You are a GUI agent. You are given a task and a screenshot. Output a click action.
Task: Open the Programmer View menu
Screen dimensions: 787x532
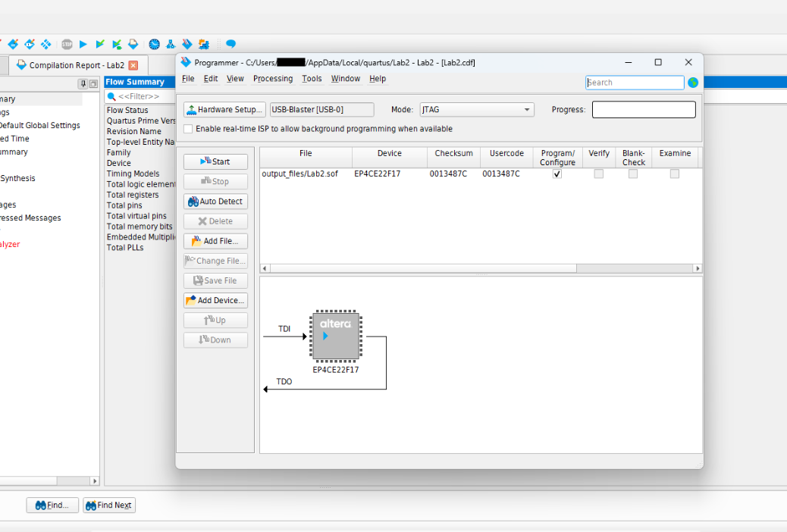(235, 79)
